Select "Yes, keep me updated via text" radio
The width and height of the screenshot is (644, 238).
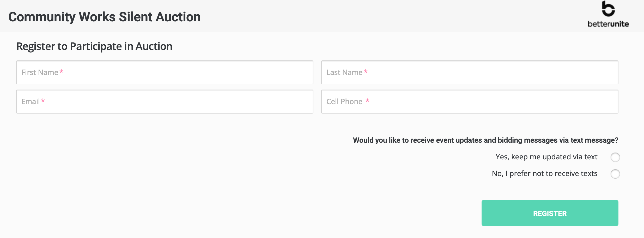click(615, 157)
